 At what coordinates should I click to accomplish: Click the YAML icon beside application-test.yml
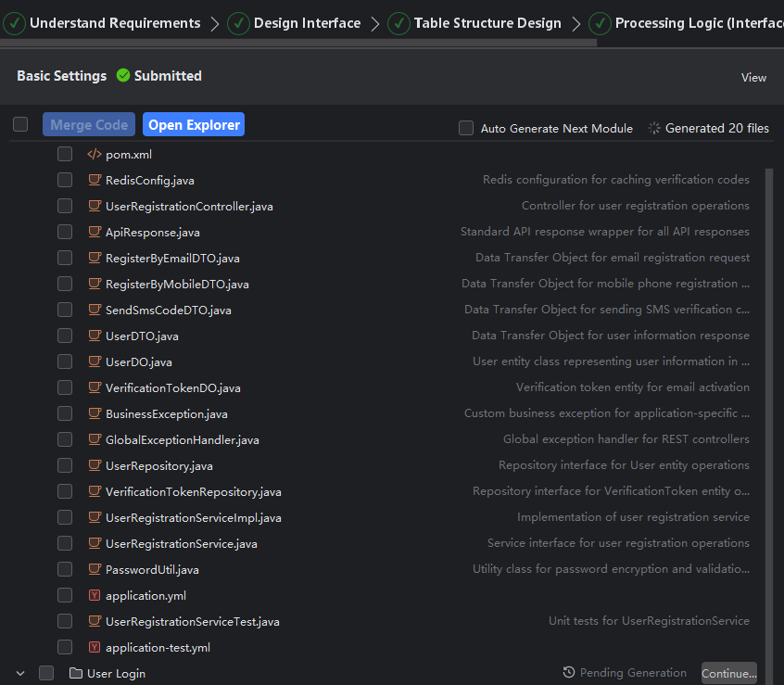click(x=94, y=647)
